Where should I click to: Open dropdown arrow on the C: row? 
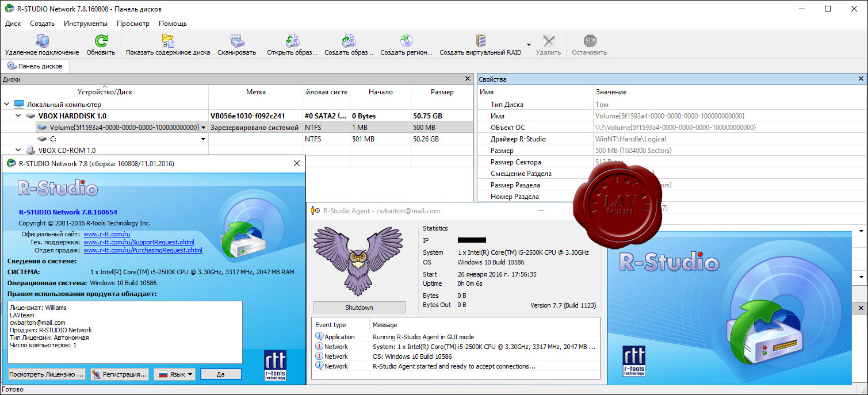click(203, 139)
